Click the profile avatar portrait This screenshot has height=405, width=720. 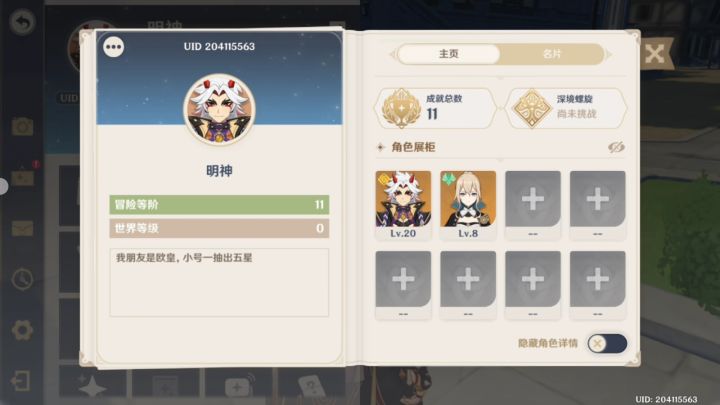point(219,109)
